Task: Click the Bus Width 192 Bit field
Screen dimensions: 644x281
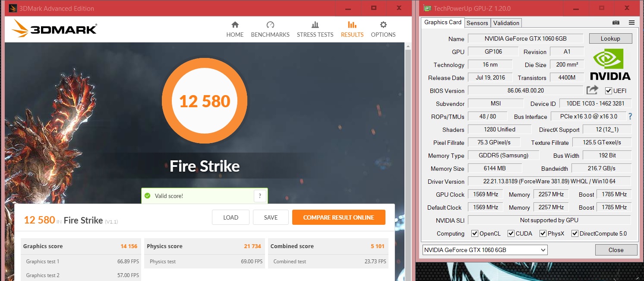Action: point(607,155)
